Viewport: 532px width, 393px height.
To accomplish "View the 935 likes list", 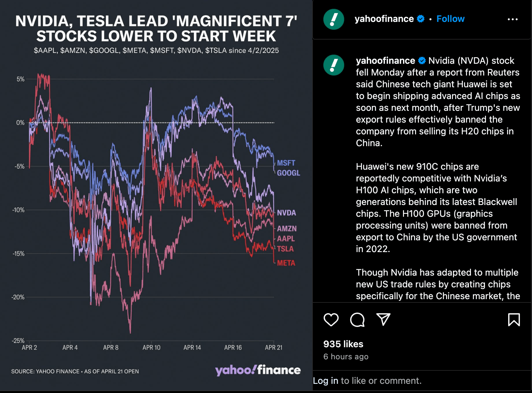I will click(343, 344).
